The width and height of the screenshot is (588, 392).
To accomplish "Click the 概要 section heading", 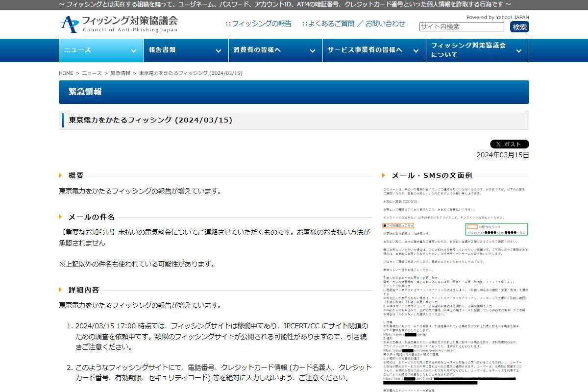I will (x=76, y=175).
